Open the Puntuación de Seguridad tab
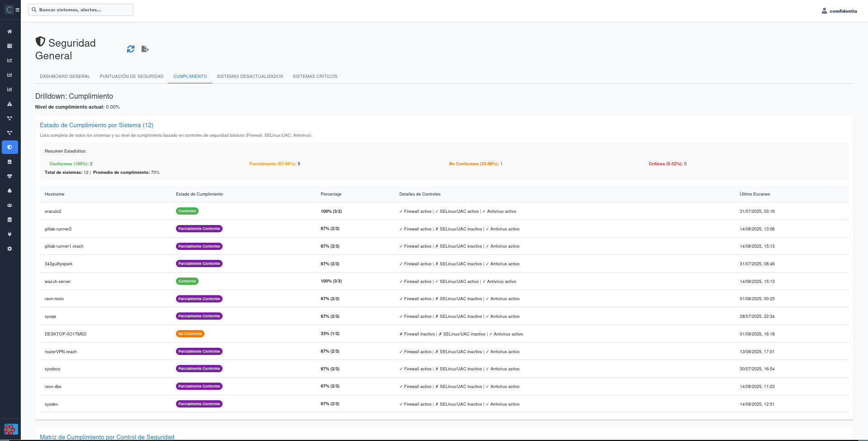The image size is (868, 441). pos(132,77)
